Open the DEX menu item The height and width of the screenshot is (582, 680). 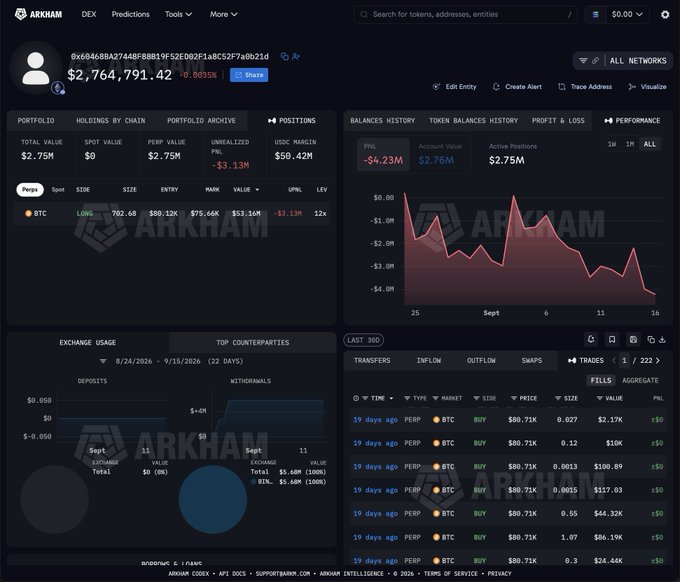click(x=89, y=14)
